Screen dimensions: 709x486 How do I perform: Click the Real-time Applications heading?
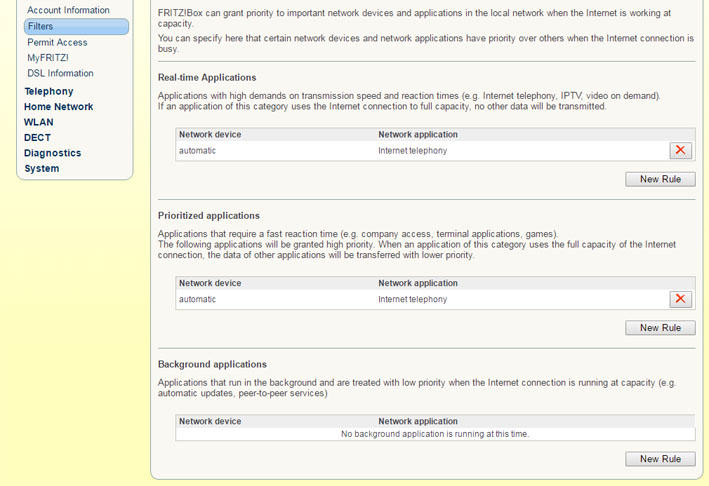tap(207, 77)
